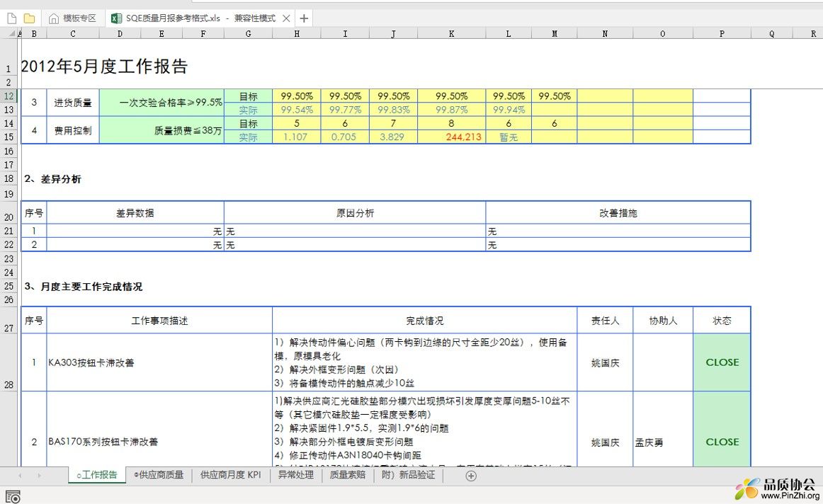
Task: Click the Excel file icon on SQE tab
Action: (x=117, y=18)
